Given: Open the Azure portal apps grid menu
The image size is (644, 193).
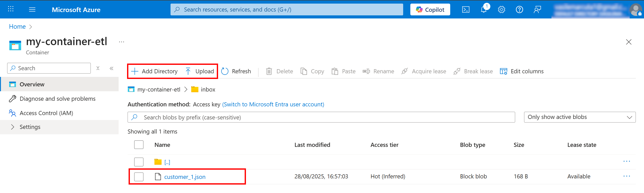Looking at the screenshot, I should coord(10,9).
